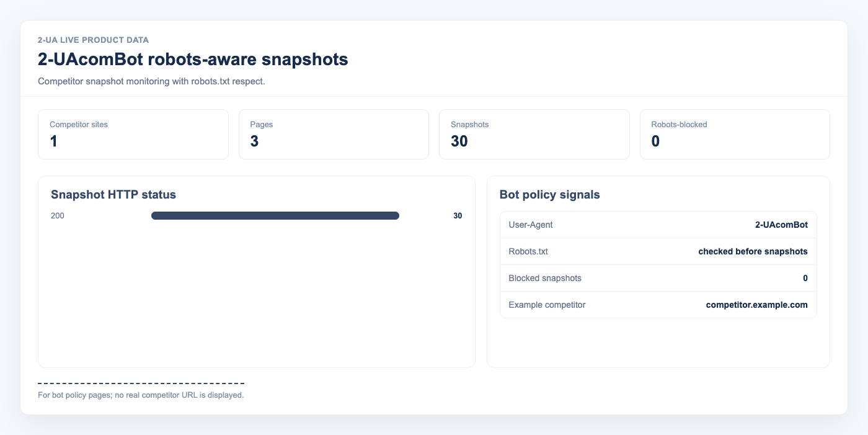Click the dashed divider above the footnote

pyautogui.click(x=141, y=383)
